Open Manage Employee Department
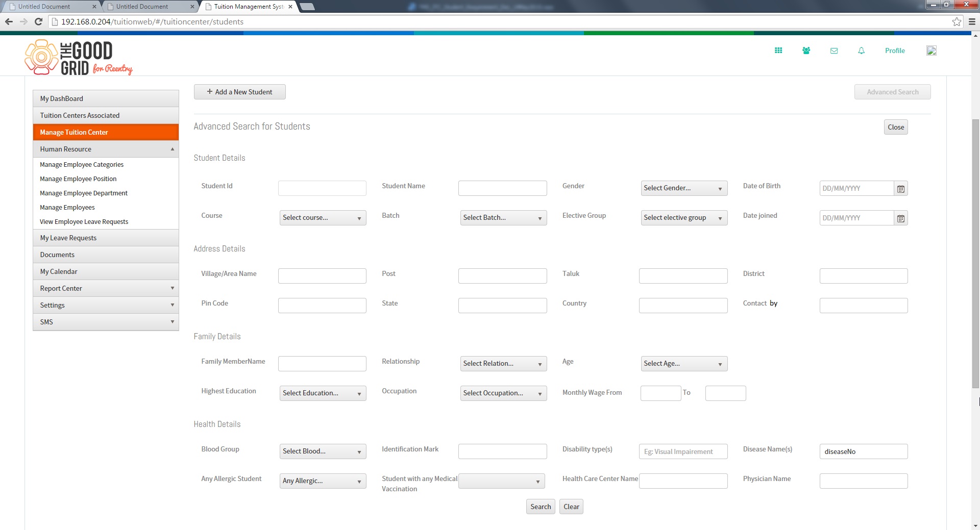Screen dimensions: 980x530 (84, 193)
